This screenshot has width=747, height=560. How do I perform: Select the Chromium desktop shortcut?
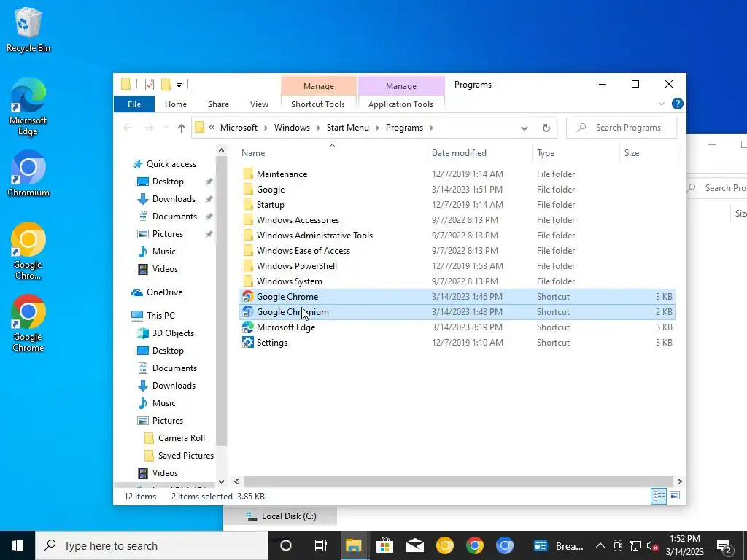coord(28,174)
